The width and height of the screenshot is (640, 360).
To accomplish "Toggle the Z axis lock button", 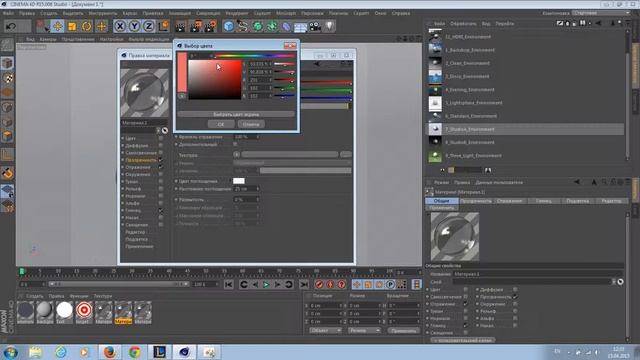I will (x=149, y=27).
